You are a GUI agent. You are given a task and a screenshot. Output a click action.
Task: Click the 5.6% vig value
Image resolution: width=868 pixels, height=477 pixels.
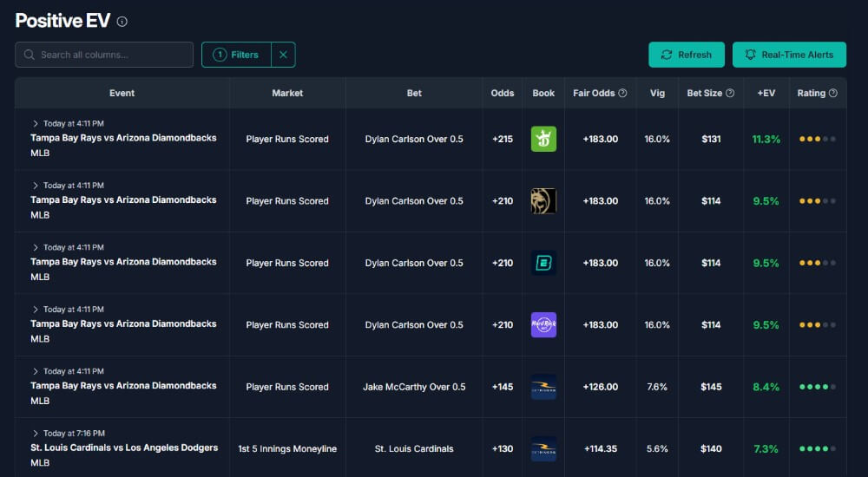(657, 448)
